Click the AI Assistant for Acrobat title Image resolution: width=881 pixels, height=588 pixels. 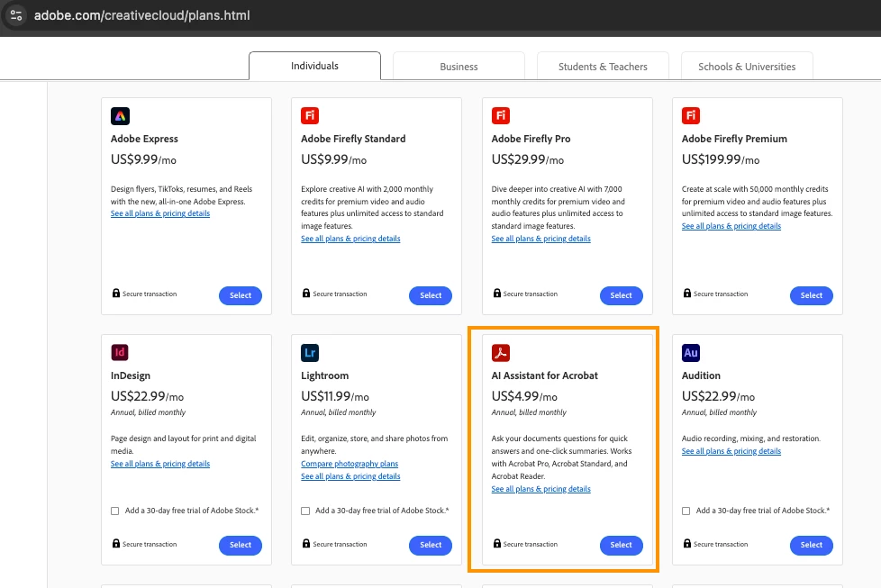point(544,375)
